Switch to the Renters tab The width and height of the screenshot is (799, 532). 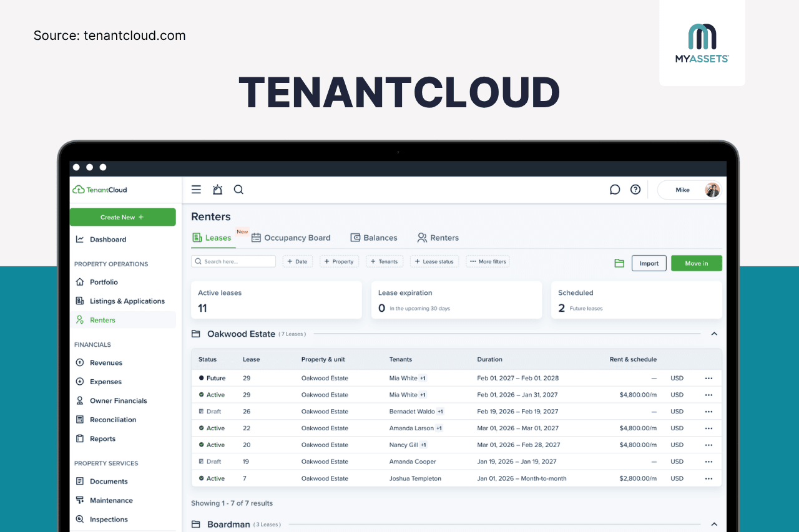(438, 238)
